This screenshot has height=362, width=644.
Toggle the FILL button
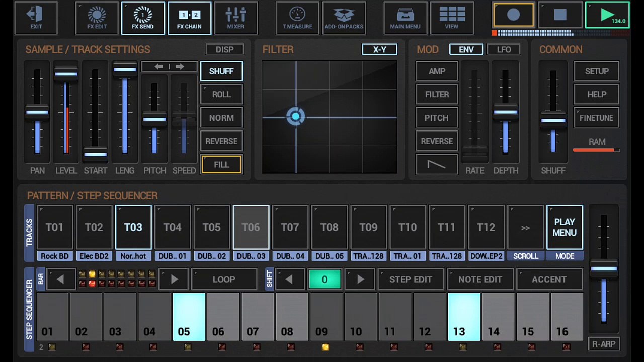coord(221,165)
